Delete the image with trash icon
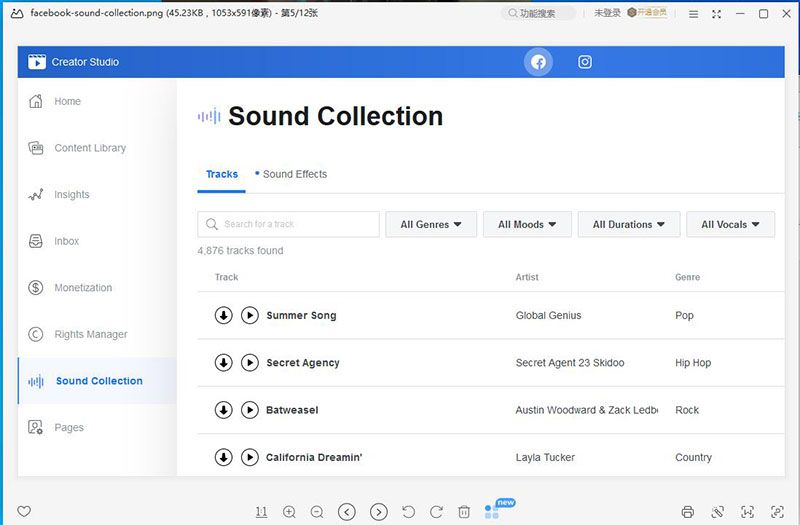The image size is (800, 525). click(x=464, y=511)
